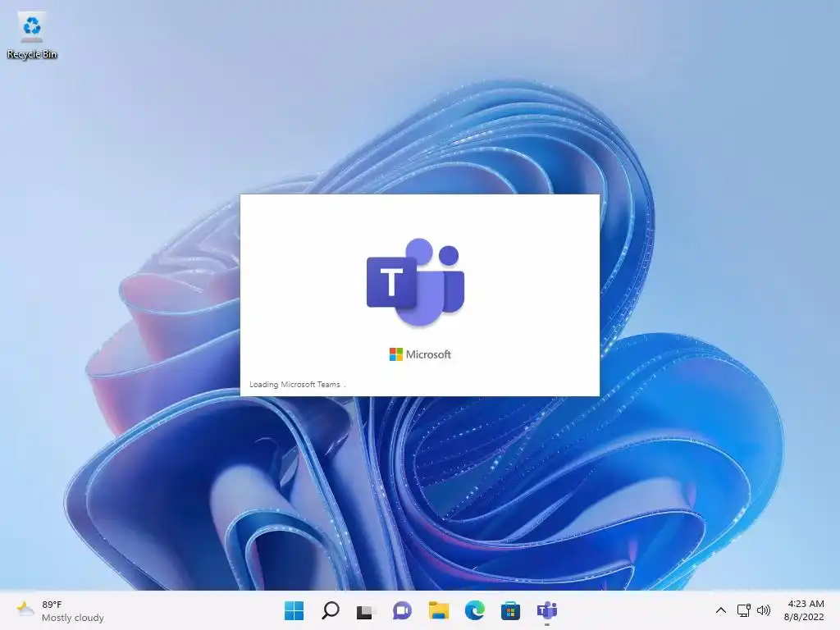840x630 pixels.
Task: Click the date 8/8/2022 in taskbar
Action: pos(804,617)
